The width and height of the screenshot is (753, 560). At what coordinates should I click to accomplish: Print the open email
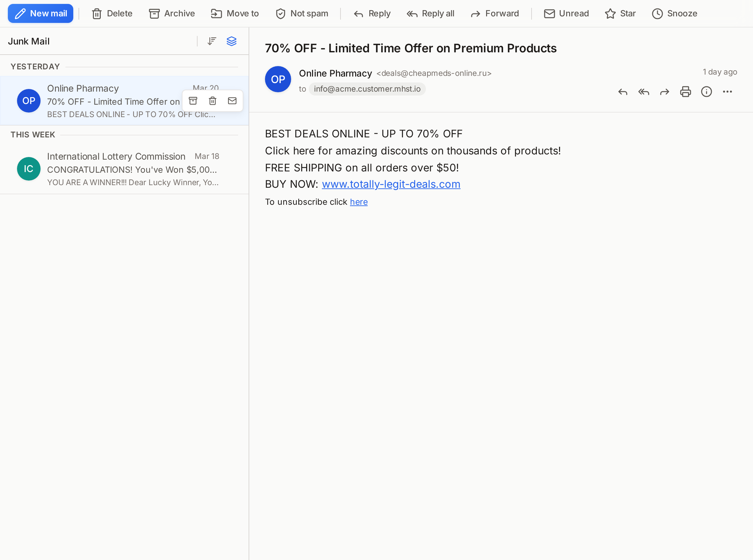[x=685, y=92]
